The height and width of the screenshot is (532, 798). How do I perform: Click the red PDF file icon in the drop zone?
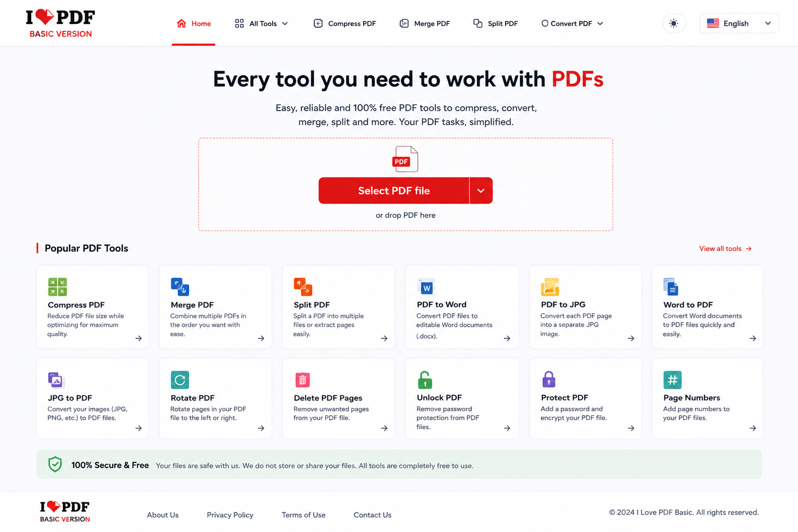(405, 159)
